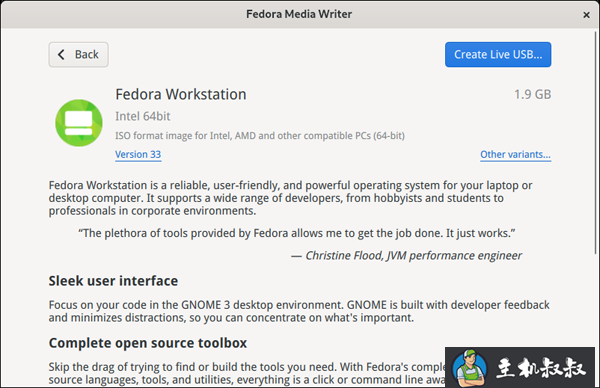
Task: Click the vertical scrollbar on the right
Action: coord(596,142)
